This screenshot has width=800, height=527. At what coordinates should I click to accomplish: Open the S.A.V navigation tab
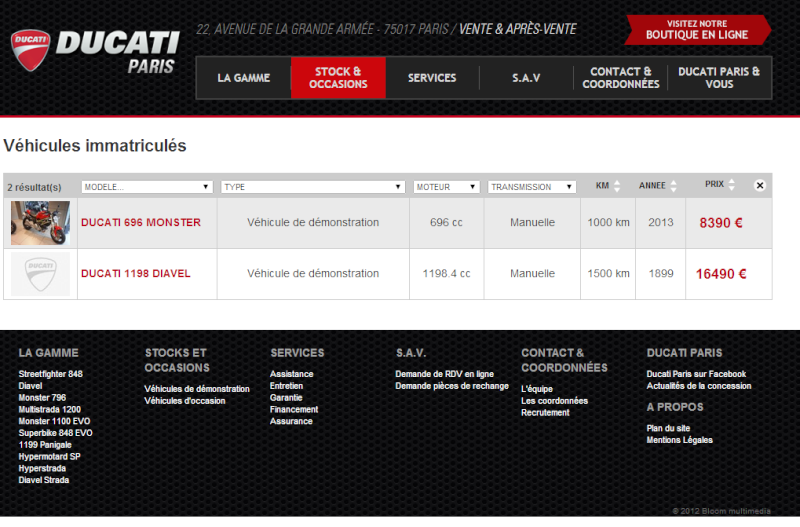(526, 78)
